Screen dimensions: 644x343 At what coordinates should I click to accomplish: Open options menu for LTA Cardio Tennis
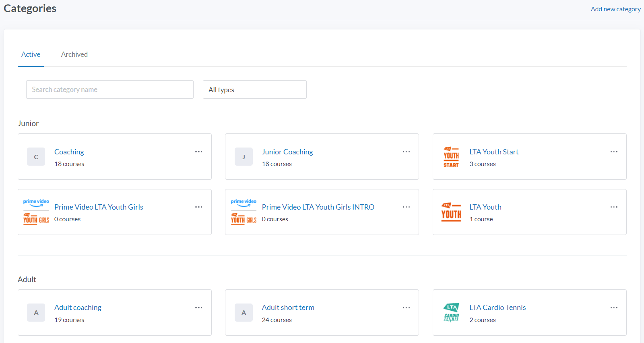(614, 308)
